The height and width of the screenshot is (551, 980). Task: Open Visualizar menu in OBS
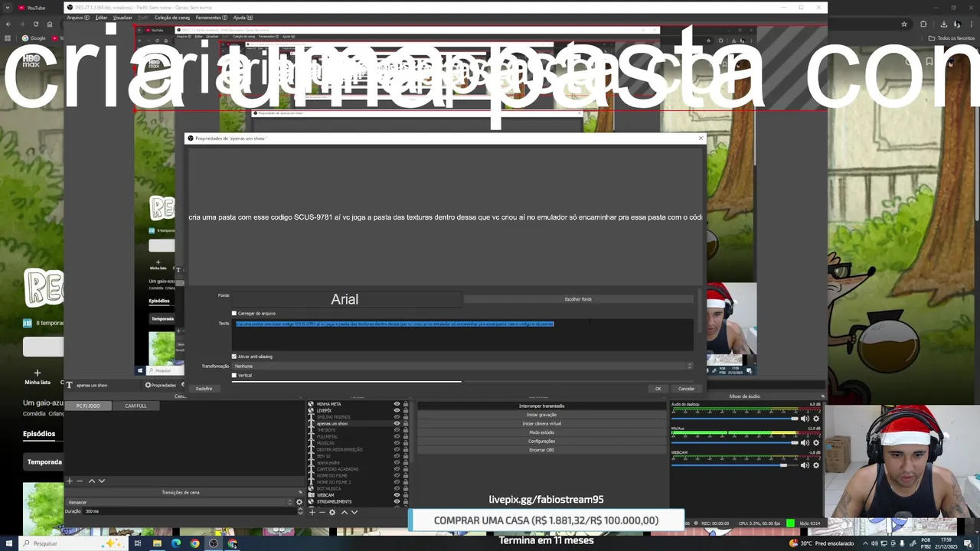122,18
